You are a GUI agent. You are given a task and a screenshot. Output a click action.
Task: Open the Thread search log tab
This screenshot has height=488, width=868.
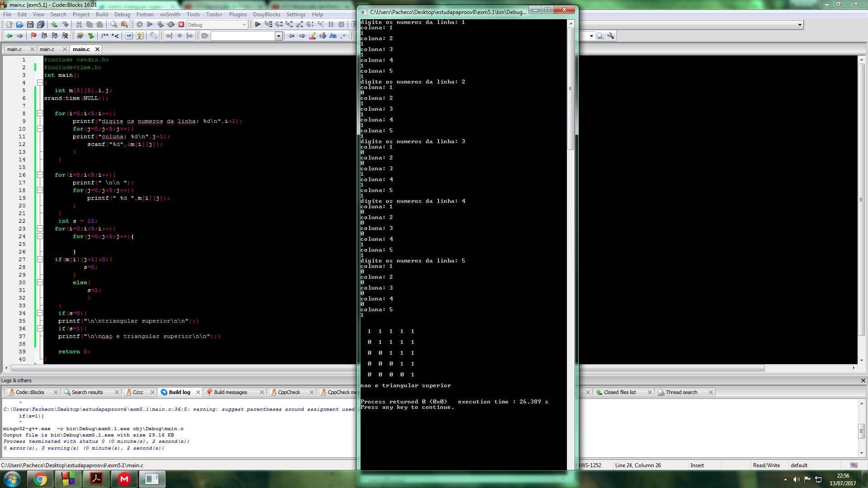coord(681,392)
